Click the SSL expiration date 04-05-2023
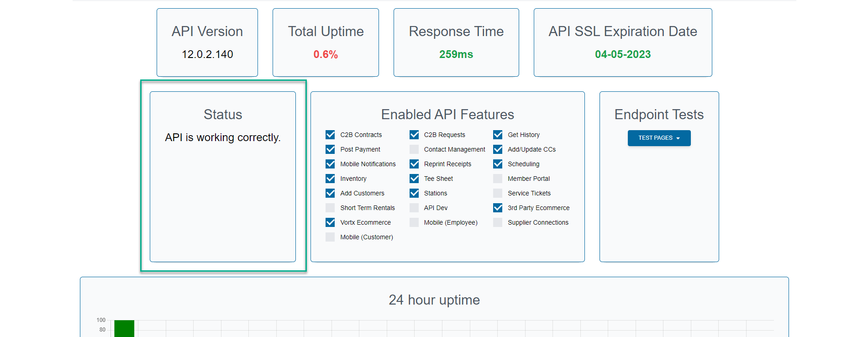The width and height of the screenshot is (868, 337). tap(622, 54)
